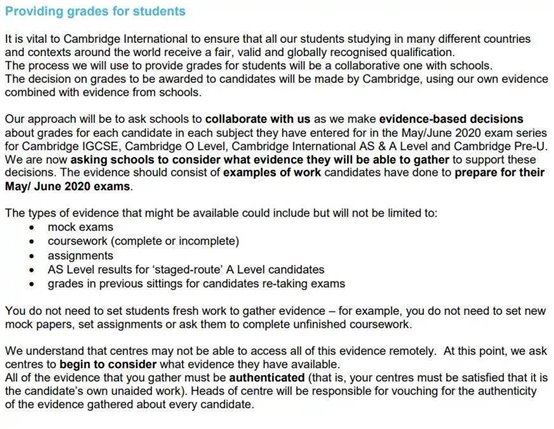The image size is (554, 429).
Task: Click the bold phrase 'evidence-based decisions'
Action: 451,119
